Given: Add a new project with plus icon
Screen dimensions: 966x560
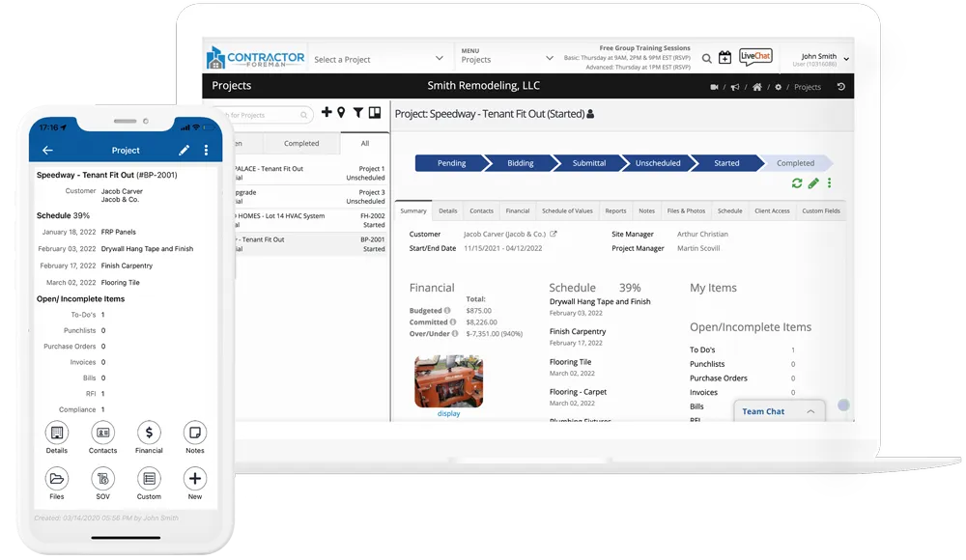Looking at the screenshot, I should 327,112.
